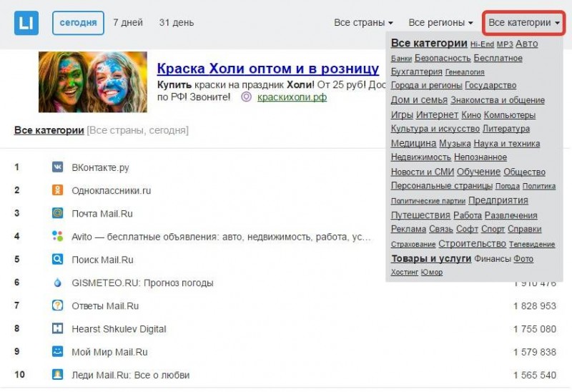The image size is (572, 392).
Task: Open the Мой Мир Mail.Ru entry
Action: tap(109, 352)
